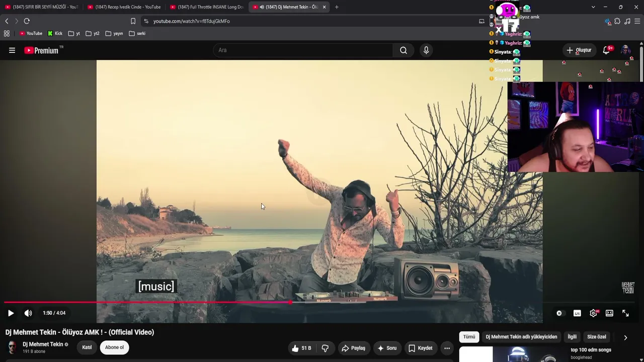Show more filter chips with the arrow
Viewport: 644px width, 362px height.
tap(625, 337)
